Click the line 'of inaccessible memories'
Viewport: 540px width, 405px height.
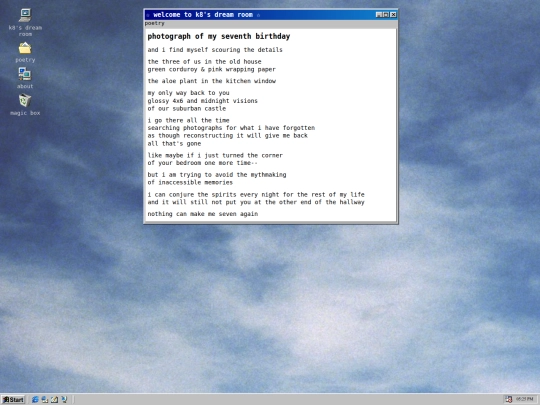[190, 183]
